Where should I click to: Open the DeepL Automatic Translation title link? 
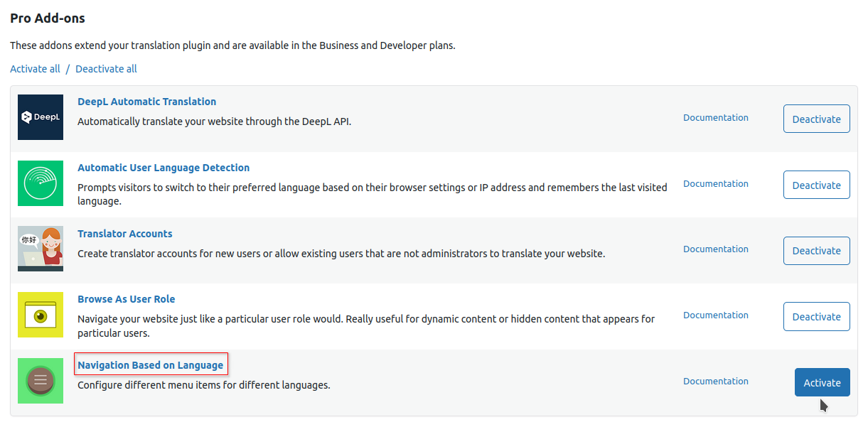[146, 102]
